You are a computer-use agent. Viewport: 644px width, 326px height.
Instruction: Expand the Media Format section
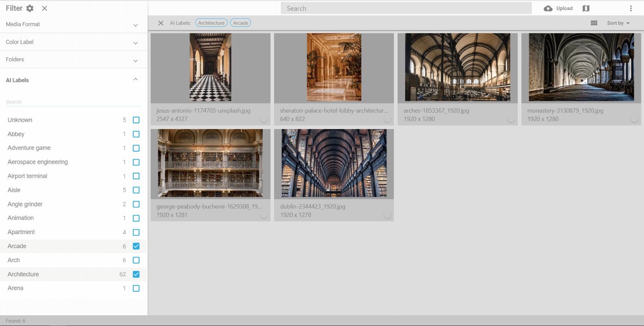(x=136, y=25)
